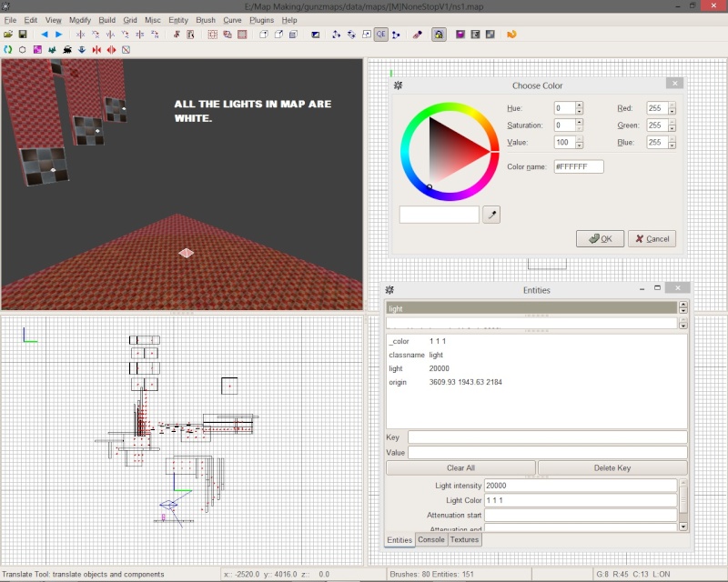The height and width of the screenshot is (582, 728).
Task: Click Clear All in Entities window
Action: tap(460, 467)
